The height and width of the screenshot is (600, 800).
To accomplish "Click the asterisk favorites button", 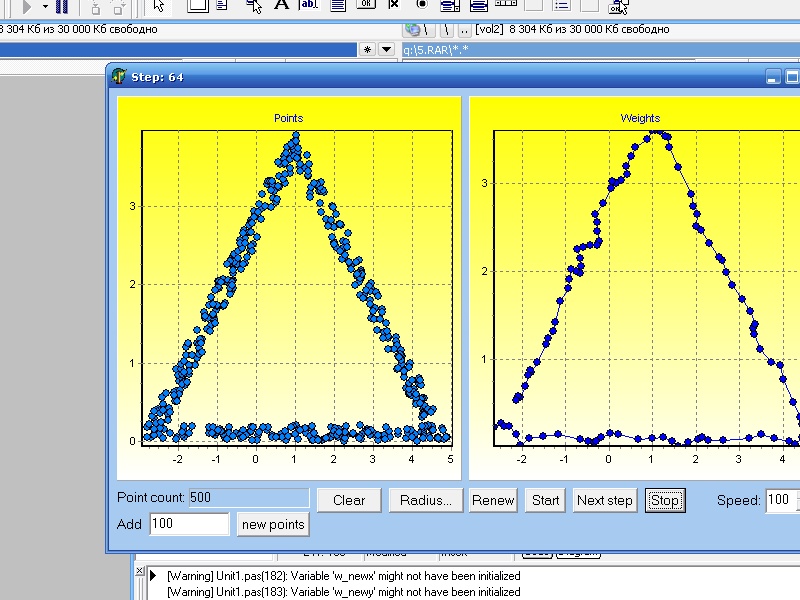I will coord(367,49).
